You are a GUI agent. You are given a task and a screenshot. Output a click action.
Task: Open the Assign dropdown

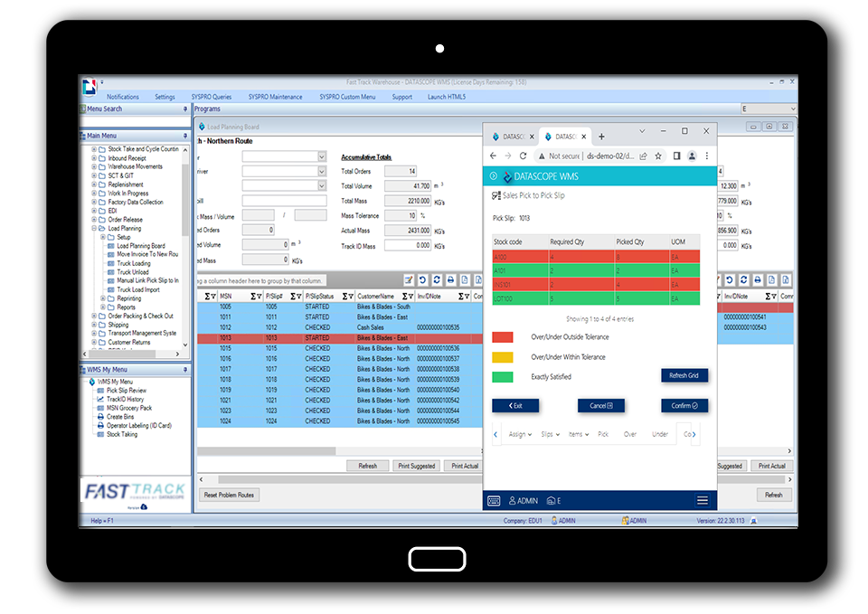(519, 434)
